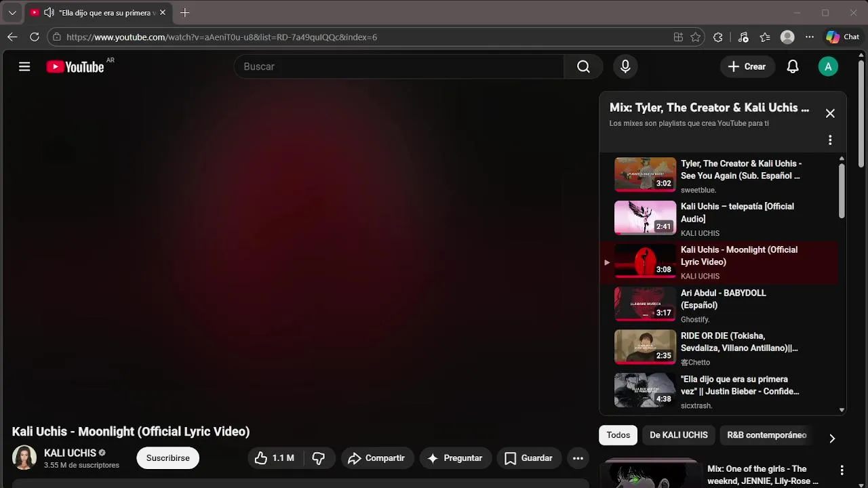This screenshot has width=868, height=488.
Task: Open browser profile icon
Action: pos(787,37)
